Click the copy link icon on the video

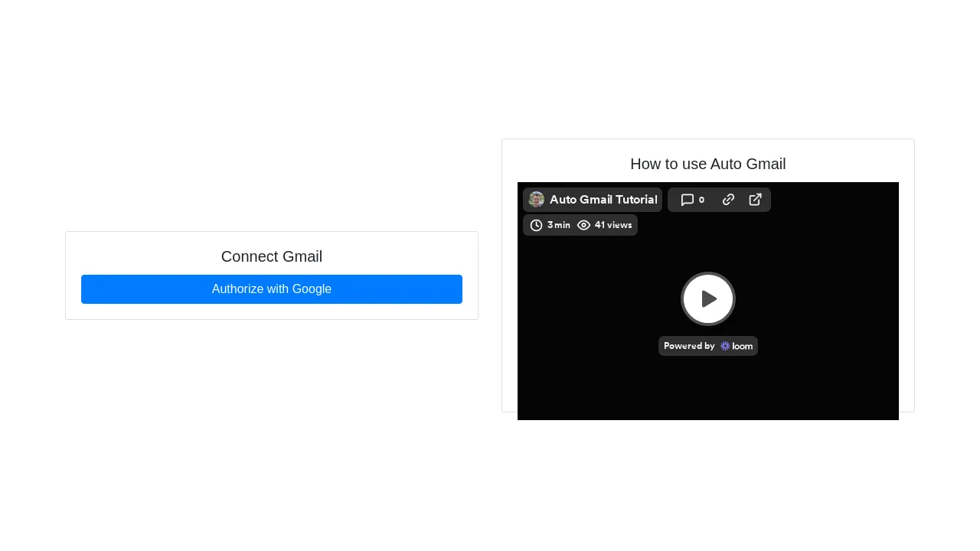click(x=727, y=200)
